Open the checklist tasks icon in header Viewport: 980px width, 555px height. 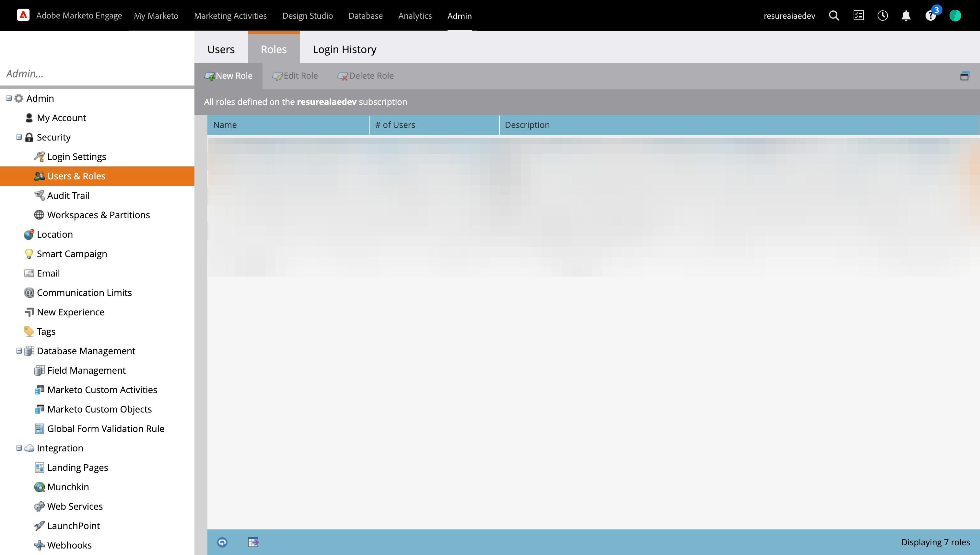(x=858, y=16)
